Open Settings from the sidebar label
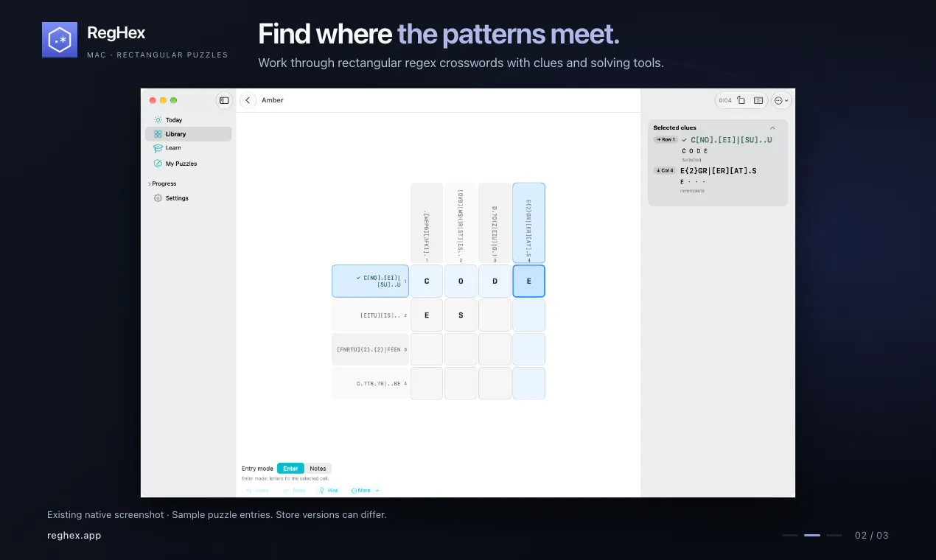The height and width of the screenshot is (560, 936). point(177,198)
